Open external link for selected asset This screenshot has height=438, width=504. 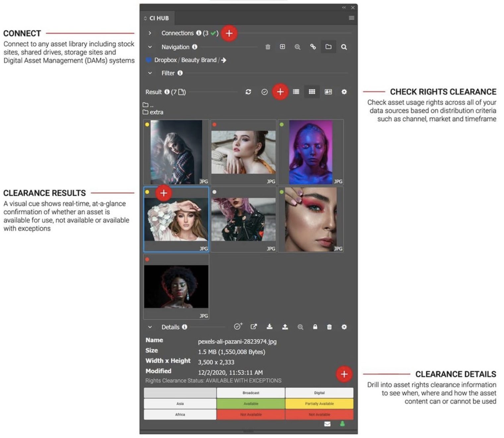(x=254, y=327)
